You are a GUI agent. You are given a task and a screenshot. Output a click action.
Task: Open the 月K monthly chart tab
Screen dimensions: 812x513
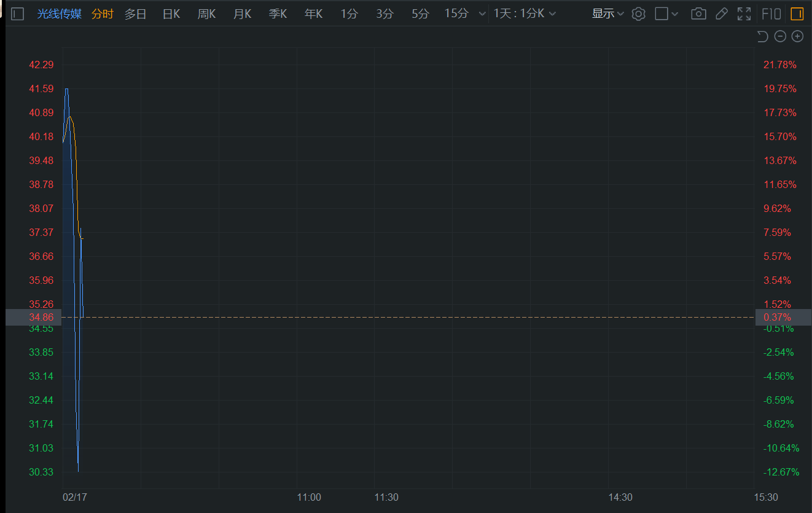(242, 14)
